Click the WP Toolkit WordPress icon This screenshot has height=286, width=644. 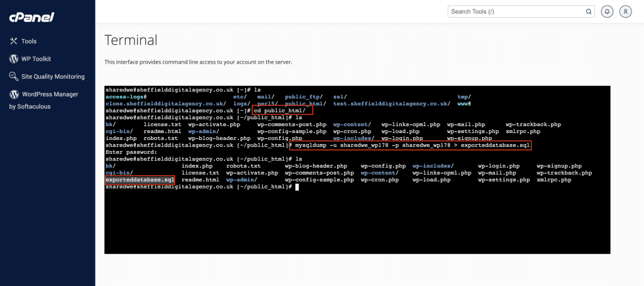[x=14, y=59]
